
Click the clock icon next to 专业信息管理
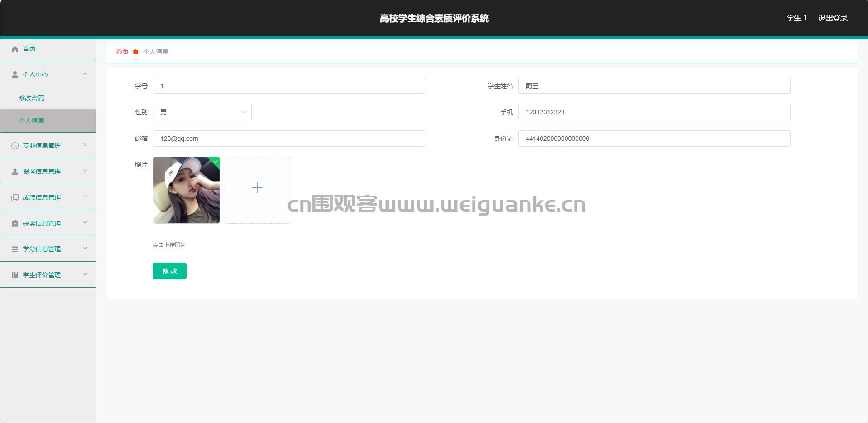[15, 146]
